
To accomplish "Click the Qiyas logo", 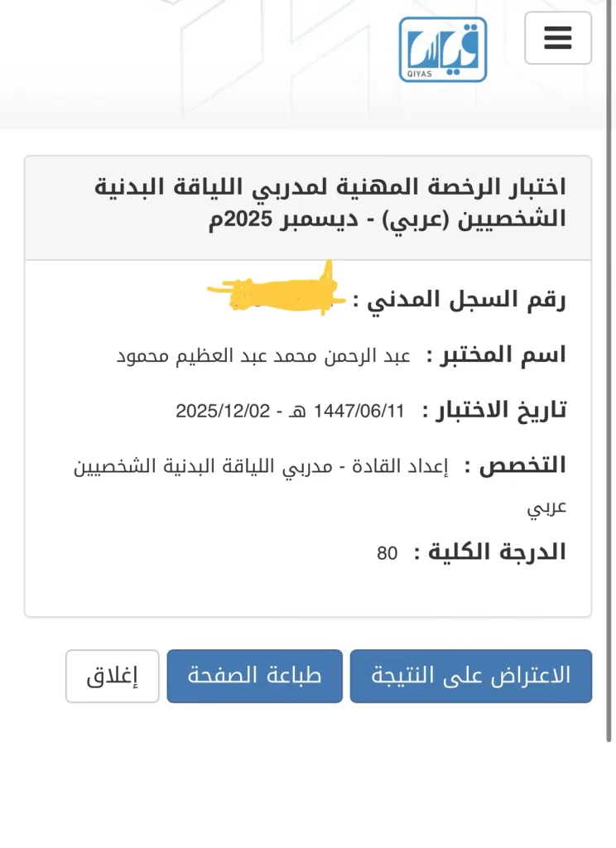I will [443, 50].
